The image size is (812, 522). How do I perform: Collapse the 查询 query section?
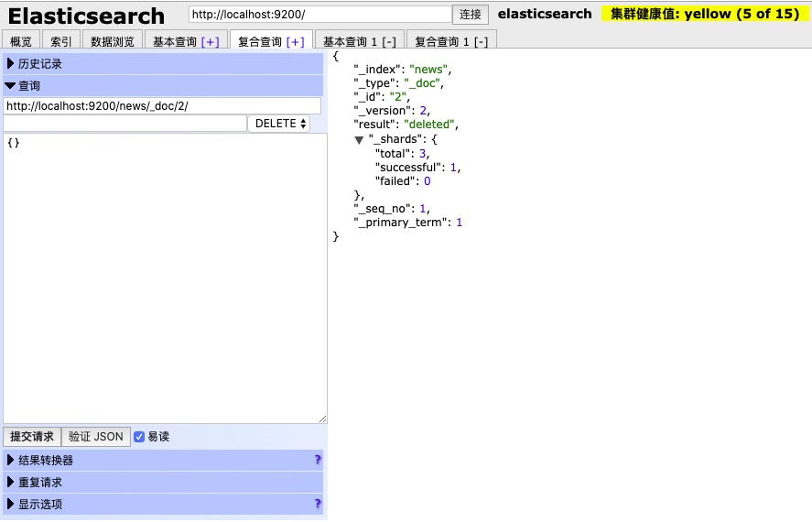pyautogui.click(x=163, y=85)
